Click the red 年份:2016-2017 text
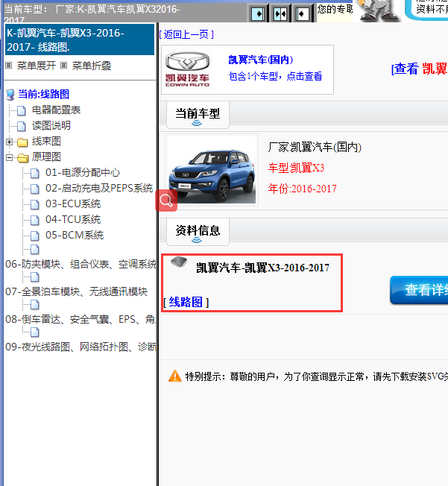Image resolution: width=448 pixels, height=486 pixels. [x=303, y=189]
